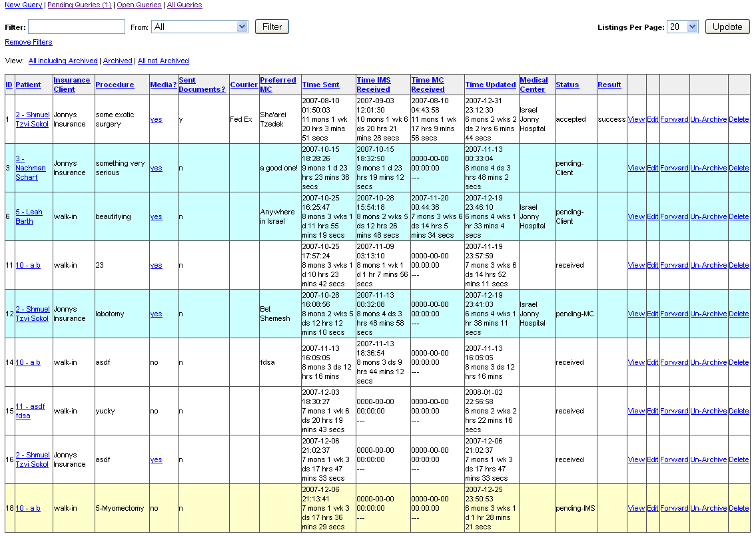Un-Archive the yucky procedure row
The image size is (756, 536).
pyautogui.click(x=709, y=411)
